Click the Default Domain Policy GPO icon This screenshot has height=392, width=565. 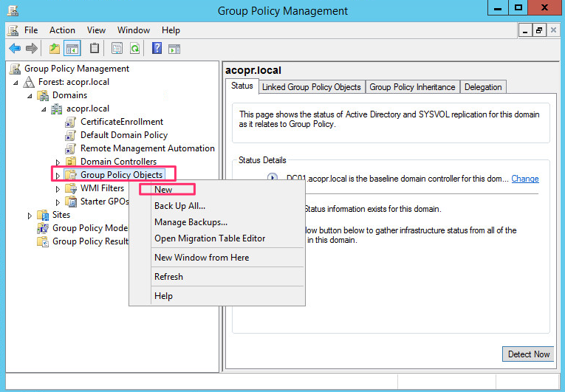click(70, 136)
